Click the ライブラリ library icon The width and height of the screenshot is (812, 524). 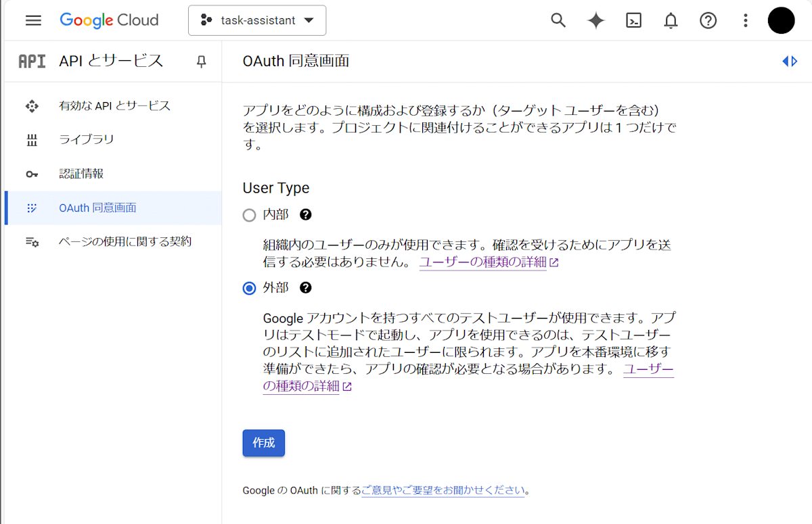click(32, 140)
